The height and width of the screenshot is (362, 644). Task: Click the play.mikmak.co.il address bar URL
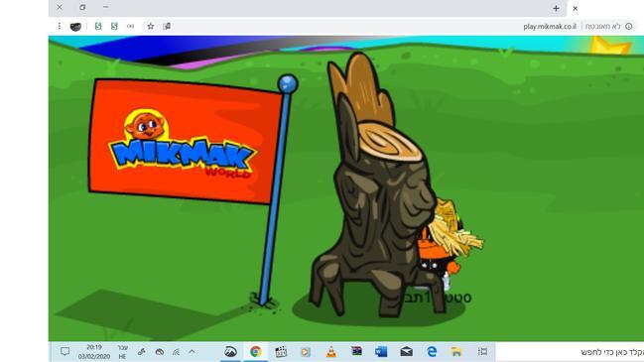[x=550, y=26]
